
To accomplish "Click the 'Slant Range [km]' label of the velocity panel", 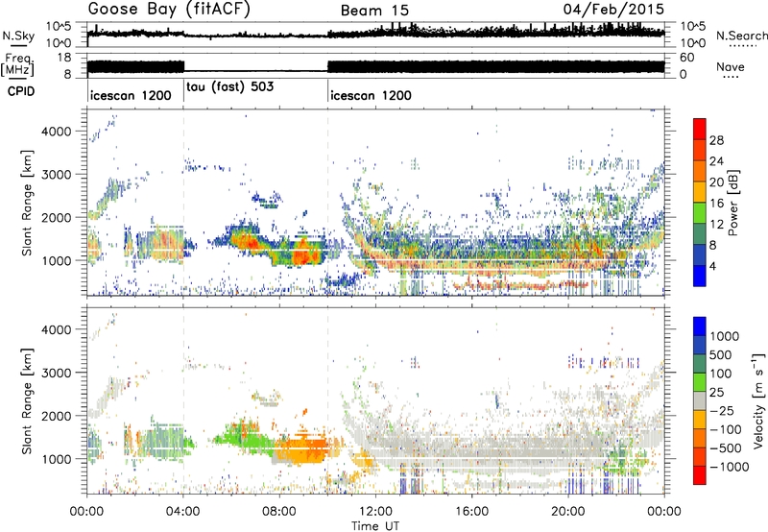I will pos(27,401).
